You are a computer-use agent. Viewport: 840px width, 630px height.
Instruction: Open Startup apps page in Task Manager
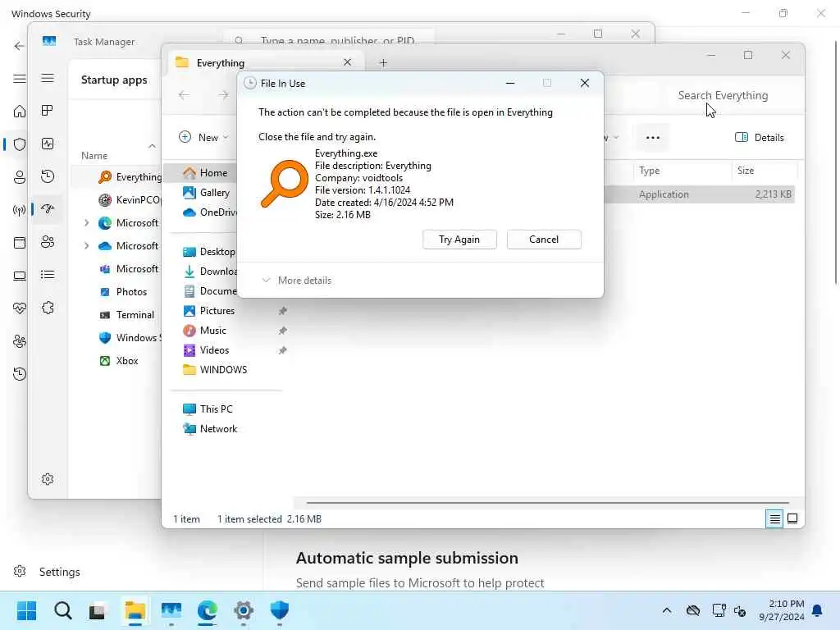coord(48,209)
